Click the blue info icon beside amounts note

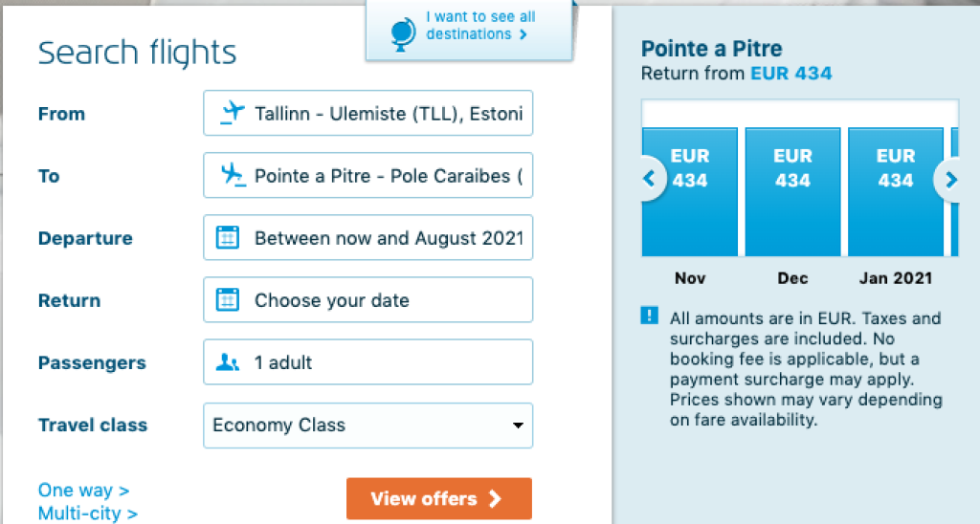tap(650, 317)
